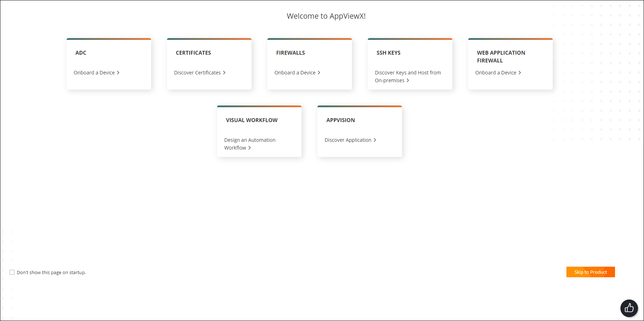Open Design an Automation Workflow link
The height and width of the screenshot is (321, 644).
(250, 144)
